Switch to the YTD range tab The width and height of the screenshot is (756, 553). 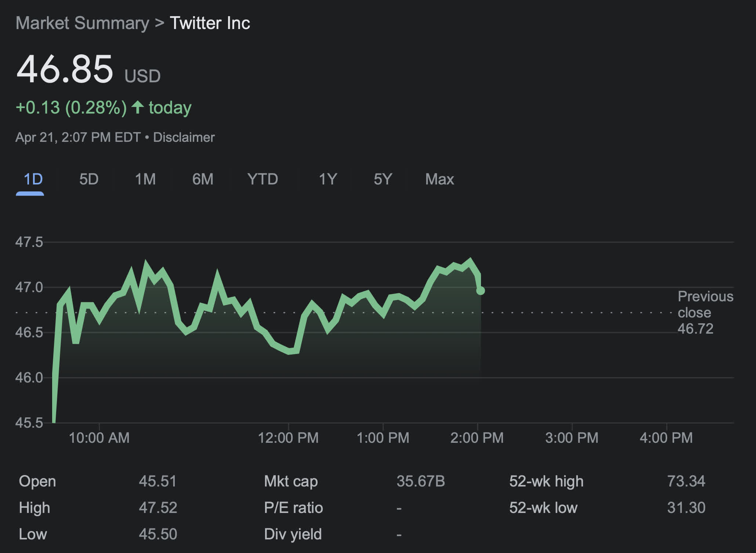(263, 179)
